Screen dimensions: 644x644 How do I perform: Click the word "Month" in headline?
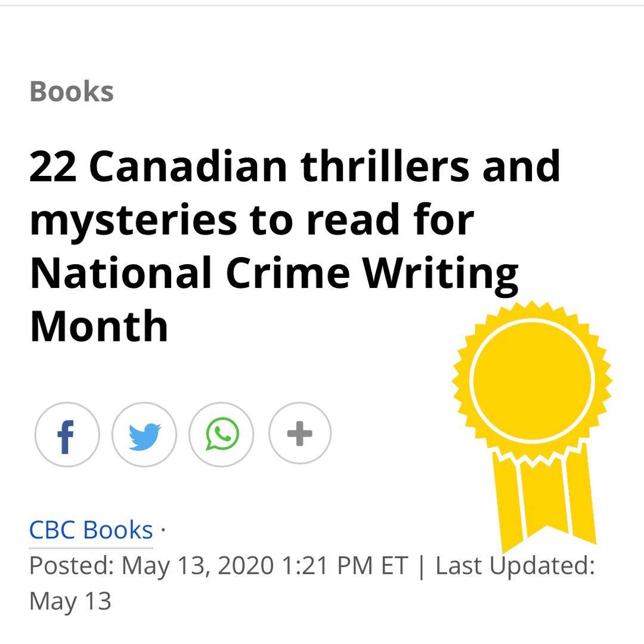click(99, 326)
